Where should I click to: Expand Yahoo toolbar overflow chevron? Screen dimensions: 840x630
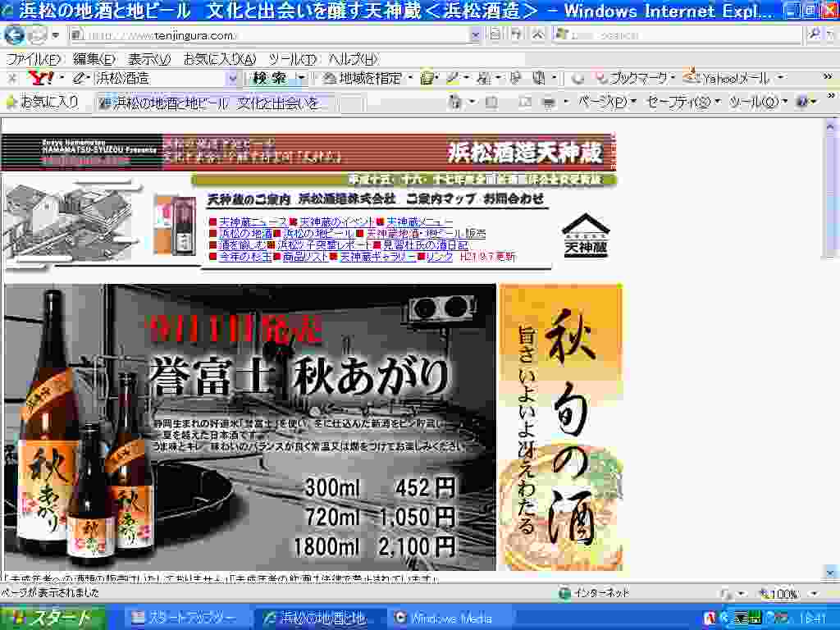click(x=828, y=77)
